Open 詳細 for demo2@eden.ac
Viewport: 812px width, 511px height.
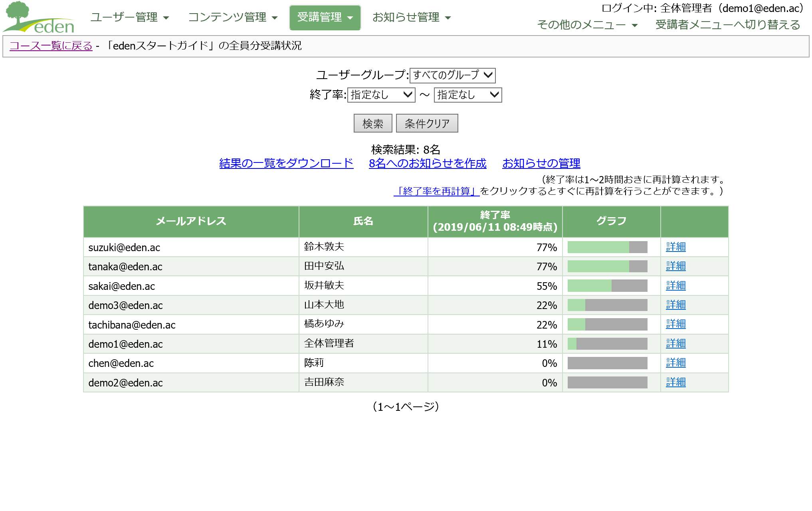[x=675, y=382]
